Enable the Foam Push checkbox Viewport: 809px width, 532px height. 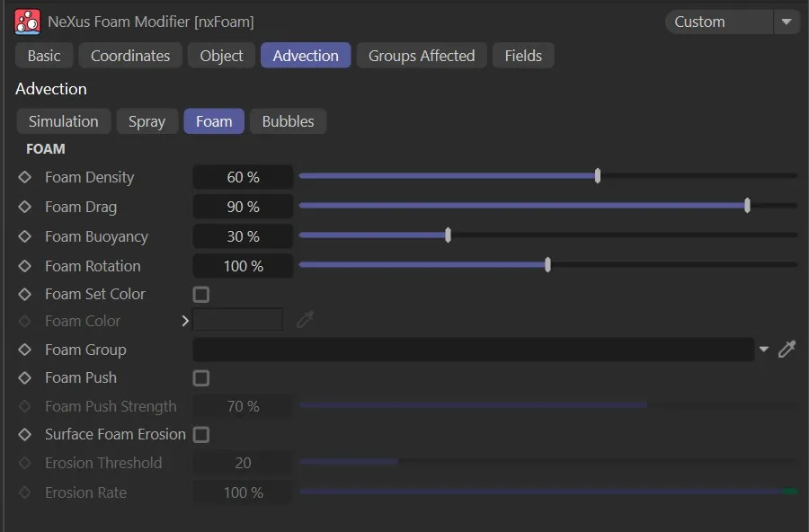click(201, 377)
